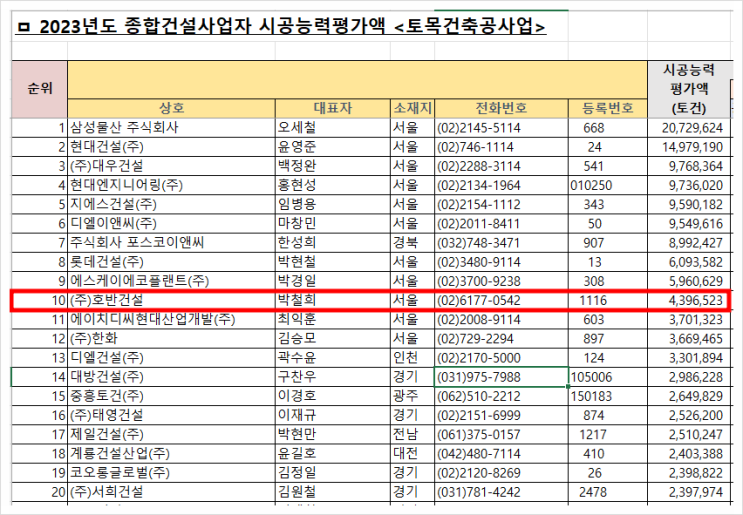Select the cell 삼성물산 주식회사
This screenshot has height=515, width=743.
172,128
